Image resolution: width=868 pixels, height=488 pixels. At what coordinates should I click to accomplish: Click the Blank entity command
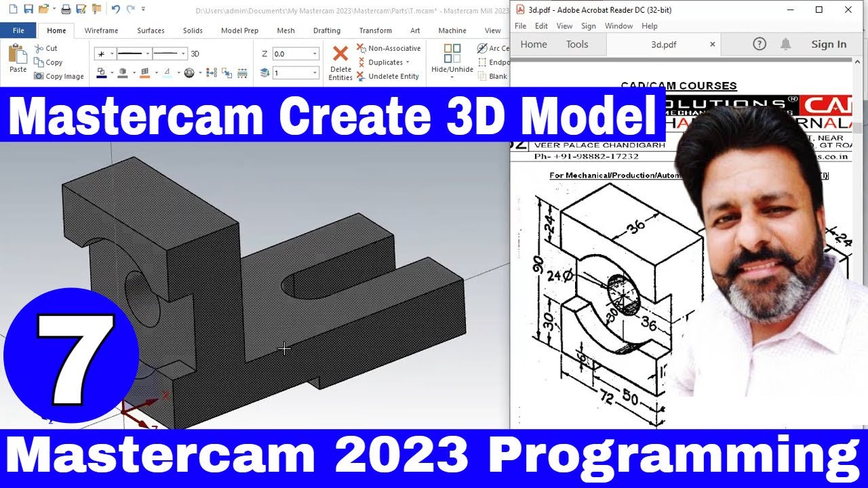(492, 76)
